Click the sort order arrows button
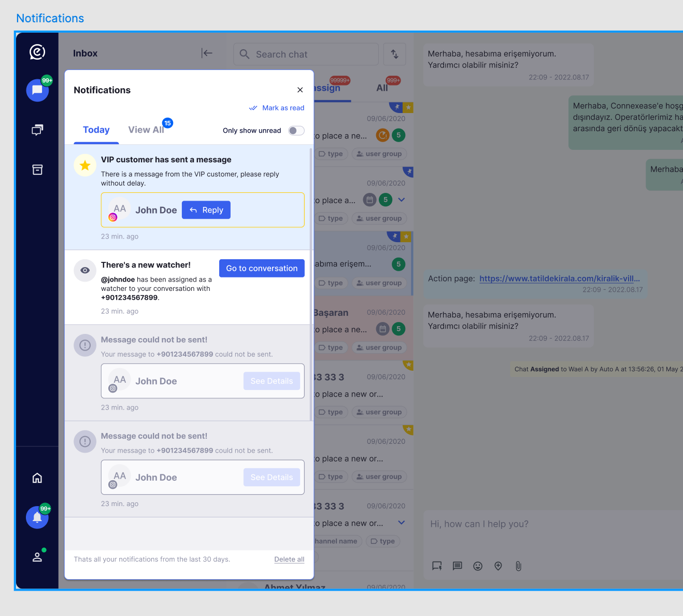This screenshot has width=683, height=616. [394, 54]
